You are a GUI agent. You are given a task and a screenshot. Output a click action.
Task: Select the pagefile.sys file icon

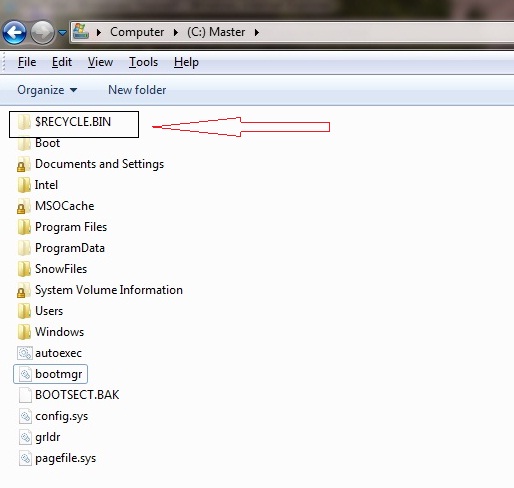(x=25, y=458)
